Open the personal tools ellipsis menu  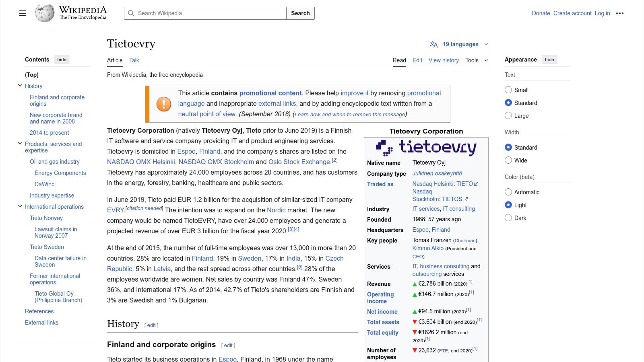click(x=620, y=13)
